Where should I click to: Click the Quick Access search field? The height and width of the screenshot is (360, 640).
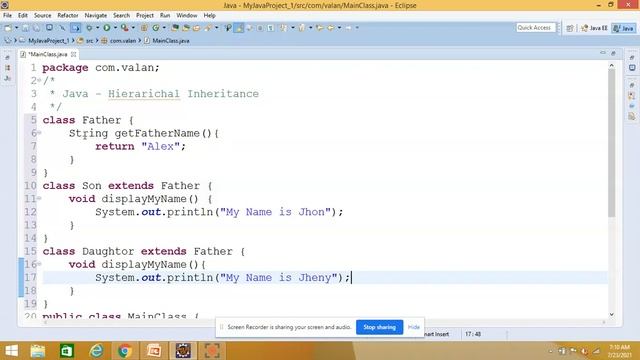click(x=536, y=28)
